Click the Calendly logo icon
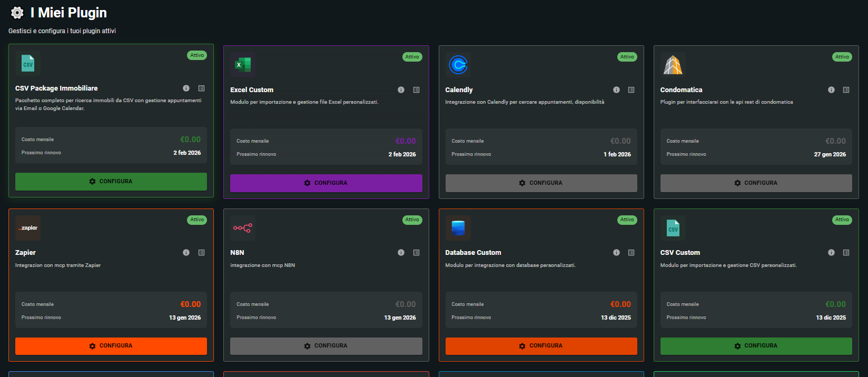This screenshot has height=377, width=868. [458, 65]
